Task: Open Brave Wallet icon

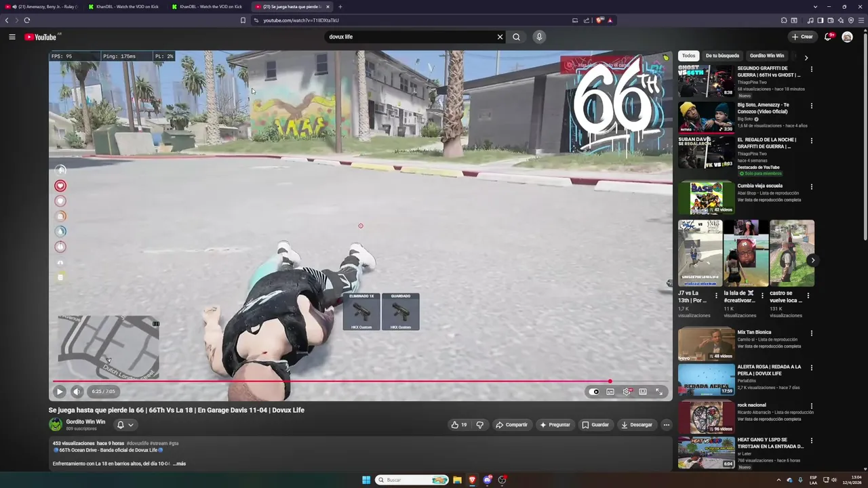Action: tap(831, 20)
